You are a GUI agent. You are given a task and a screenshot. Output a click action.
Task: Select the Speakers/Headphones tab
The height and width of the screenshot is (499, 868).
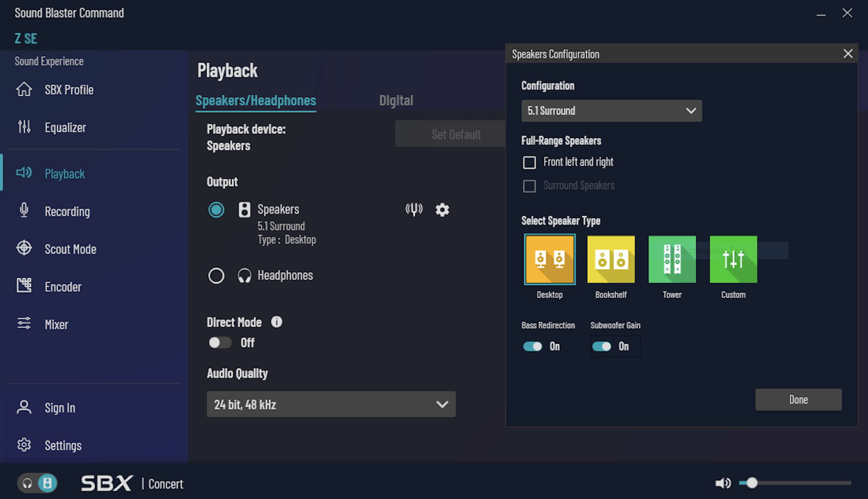point(255,100)
